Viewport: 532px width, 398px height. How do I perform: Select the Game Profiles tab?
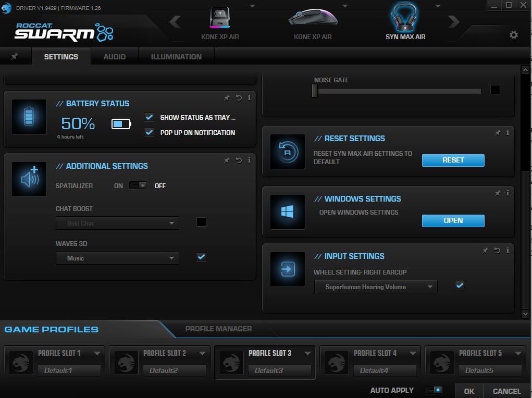point(52,329)
